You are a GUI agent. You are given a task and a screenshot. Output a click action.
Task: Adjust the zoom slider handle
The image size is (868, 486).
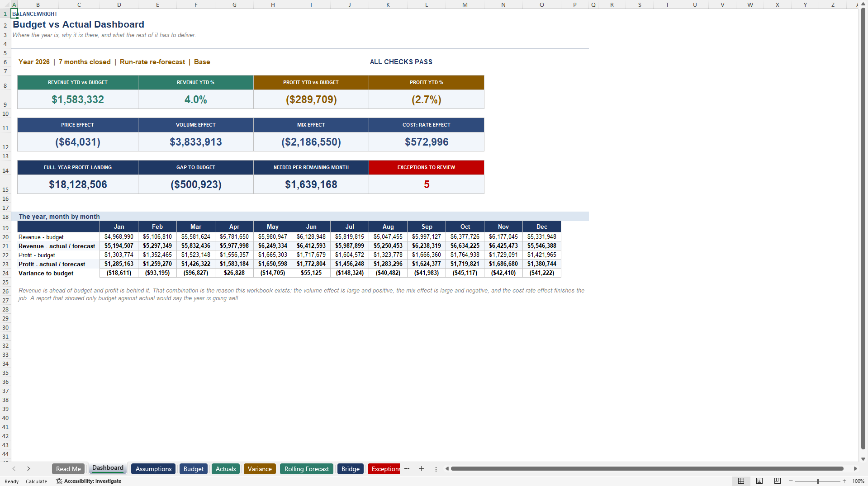[x=818, y=481]
